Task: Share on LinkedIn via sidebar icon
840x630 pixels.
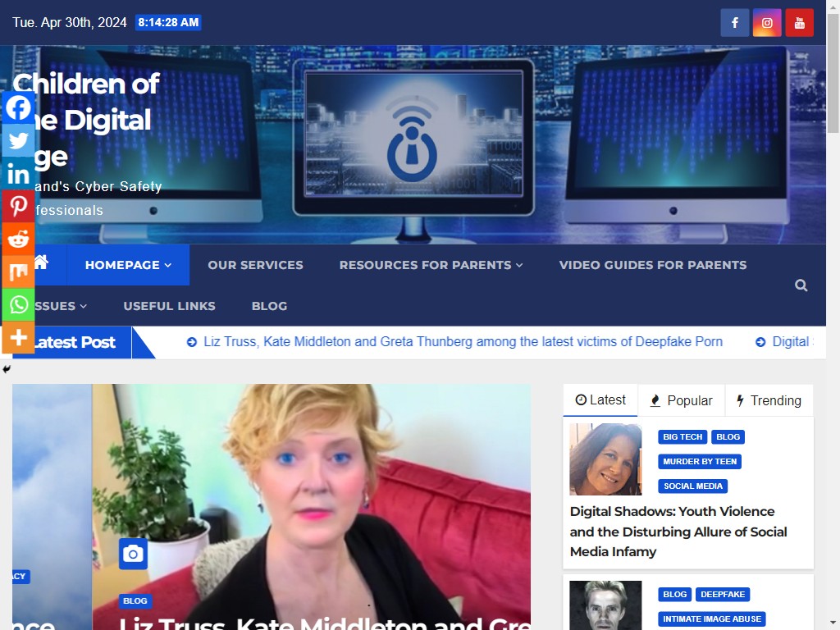Action: pyautogui.click(x=18, y=174)
